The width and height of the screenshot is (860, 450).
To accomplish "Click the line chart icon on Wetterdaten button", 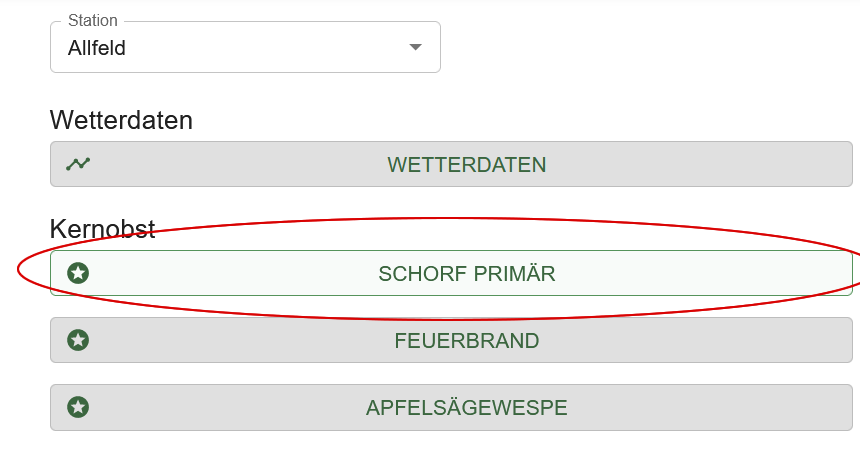I will [x=78, y=164].
